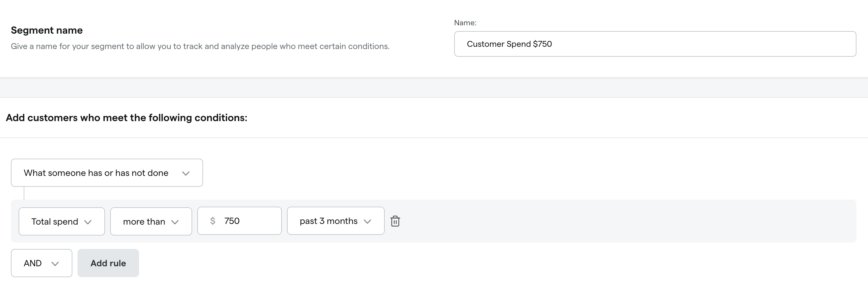868x289 pixels.
Task: Click the chevron inside the Total spend selector
Action: [x=88, y=222]
